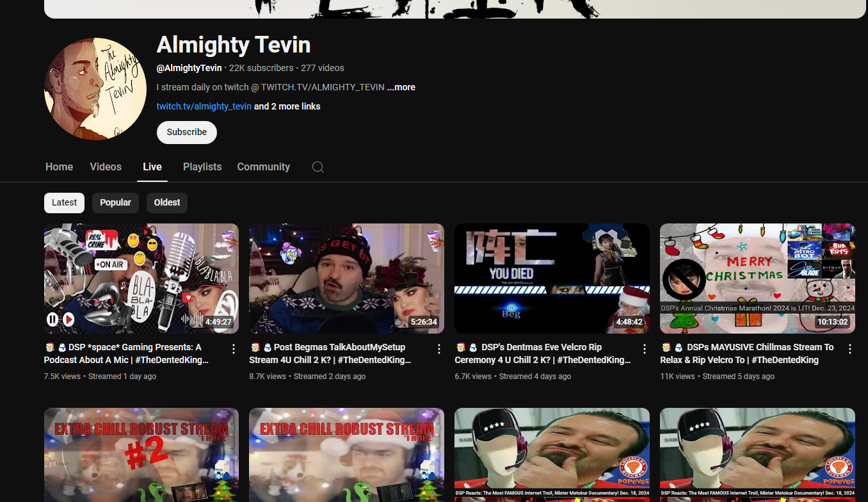Play the Merry Christmas 10:13:02 thumbnail

pyautogui.click(x=757, y=279)
